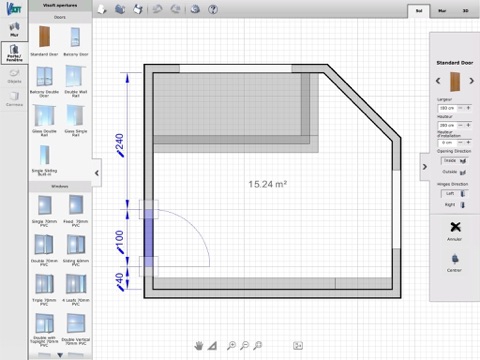The width and height of the screenshot is (480, 360).
Task: Open the Objets category
Action: [x=14, y=76]
